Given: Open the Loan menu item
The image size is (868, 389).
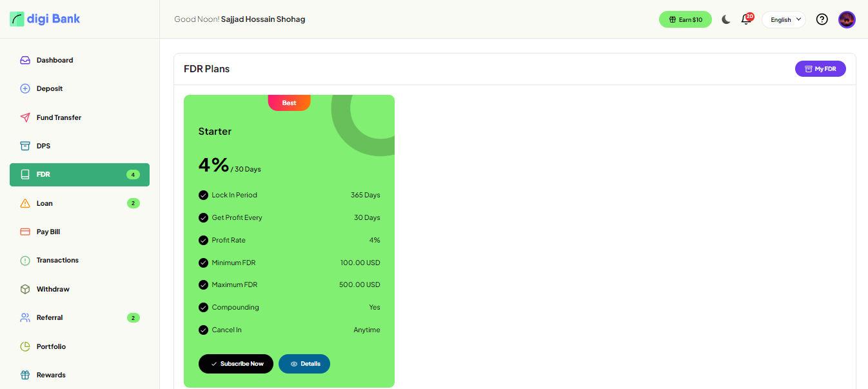Looking at the screenshot, I should (x=44, y=203).
